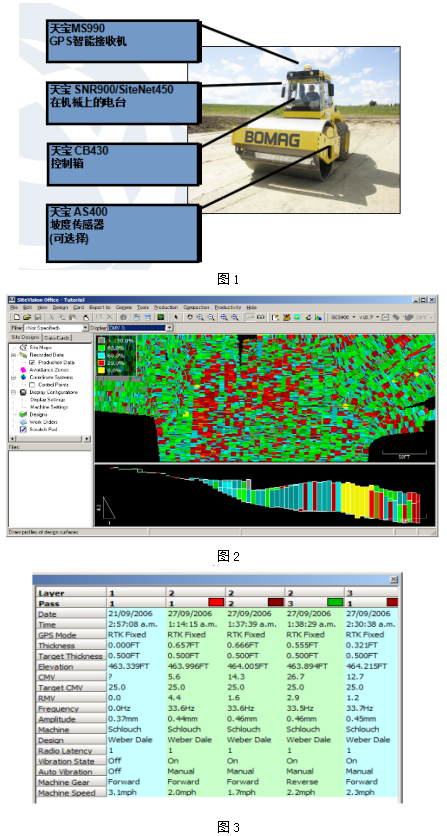Click the rotate view toolbar icon
This screenshot has width=447, height=836.
click(189, 317)
